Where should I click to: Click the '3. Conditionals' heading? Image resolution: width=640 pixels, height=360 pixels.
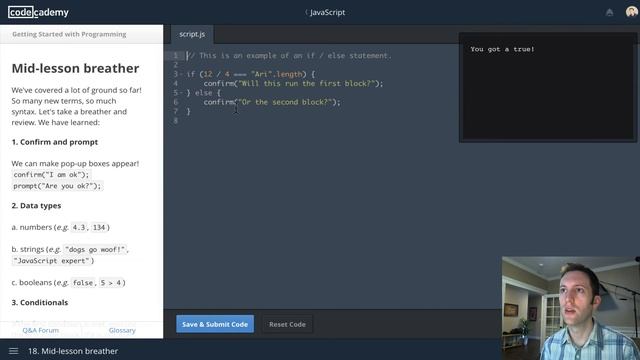point(40,302)
